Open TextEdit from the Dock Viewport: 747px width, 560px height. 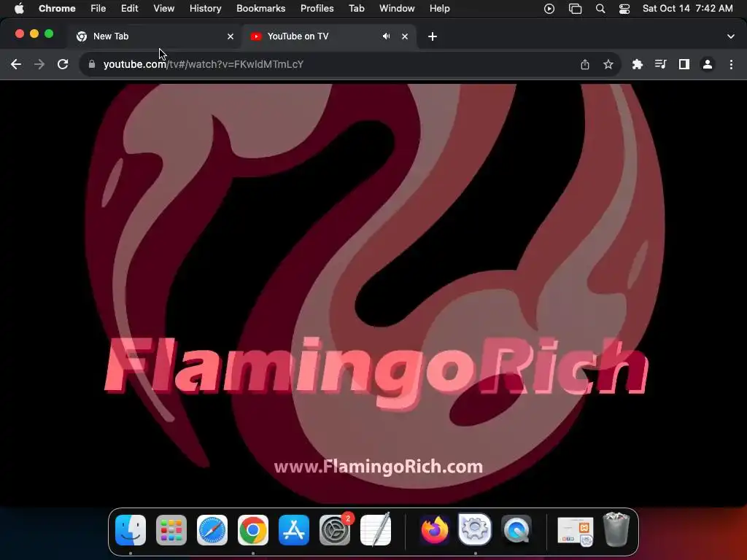[376, 530]
